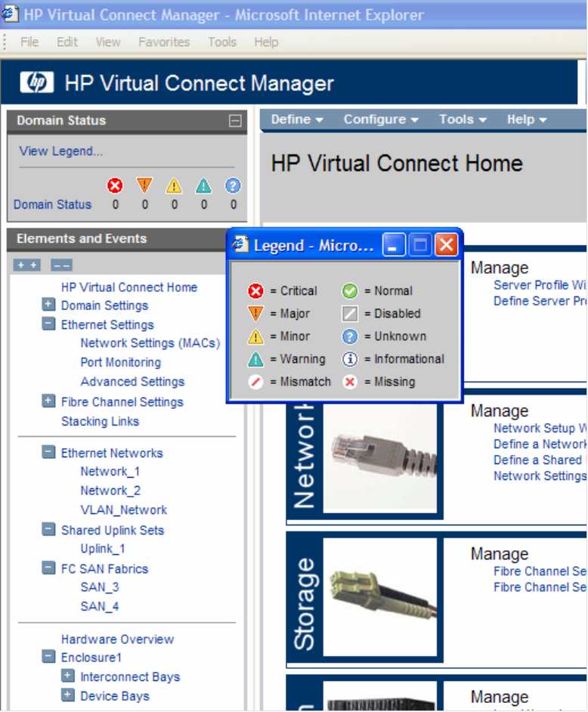Open Advanced Settings under Ethernet Settings

(x=132, y=382)
